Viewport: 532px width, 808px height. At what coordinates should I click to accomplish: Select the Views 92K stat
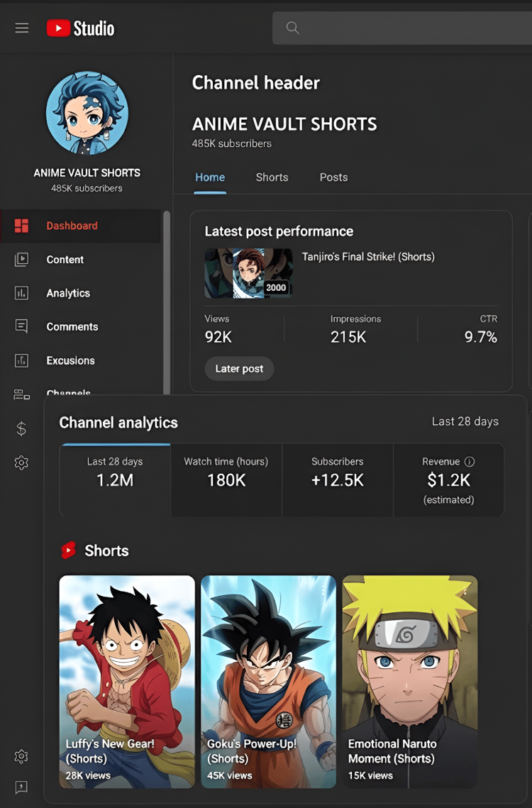point(218,329)
